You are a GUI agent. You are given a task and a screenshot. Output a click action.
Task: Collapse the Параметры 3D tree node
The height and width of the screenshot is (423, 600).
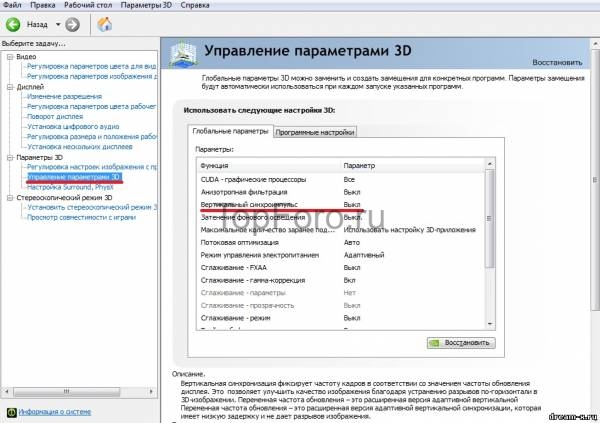click(x=10, y=157)
